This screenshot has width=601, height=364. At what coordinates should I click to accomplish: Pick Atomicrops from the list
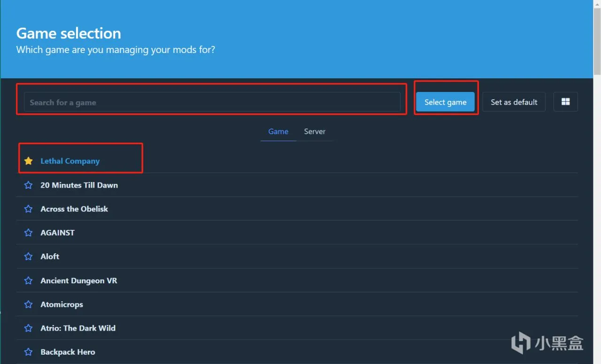point(62,304)
